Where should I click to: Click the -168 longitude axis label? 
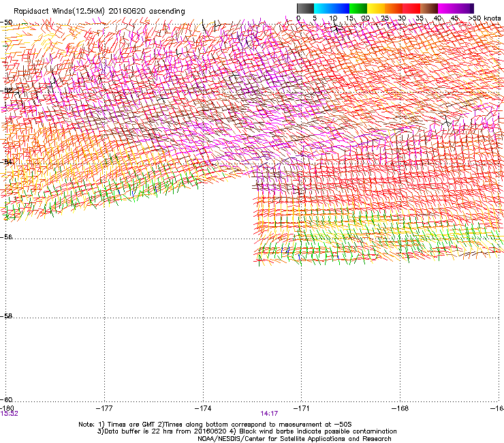400,408
